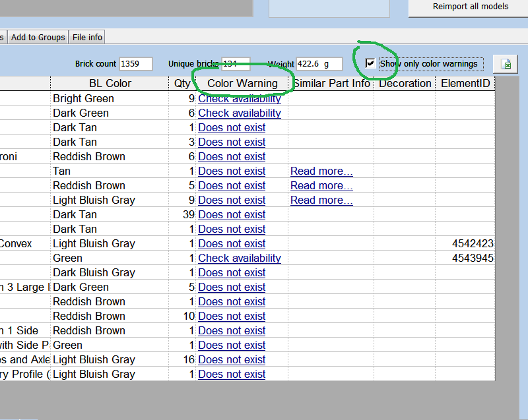Click the Reimport all models button
The image size is (528, 420).
pos(471,7)
